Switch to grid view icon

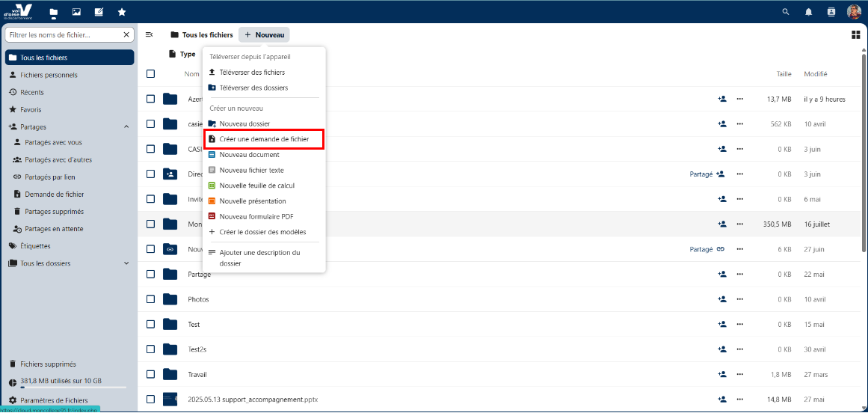[x=855, y=34]
